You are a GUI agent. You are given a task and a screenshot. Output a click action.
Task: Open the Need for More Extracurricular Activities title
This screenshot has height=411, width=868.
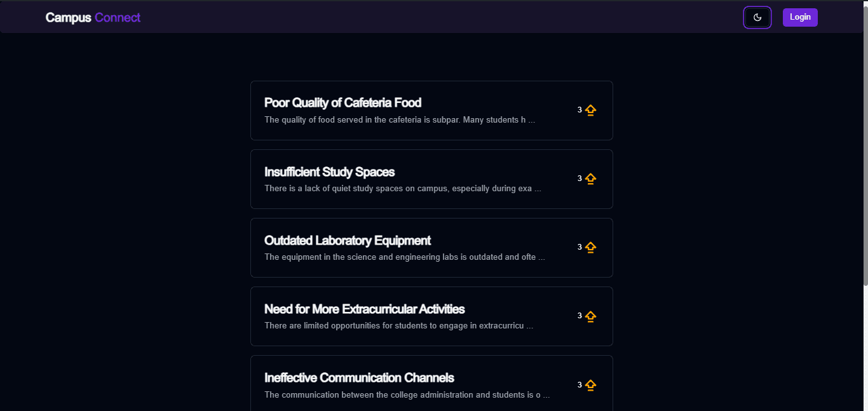pos(364,309)
